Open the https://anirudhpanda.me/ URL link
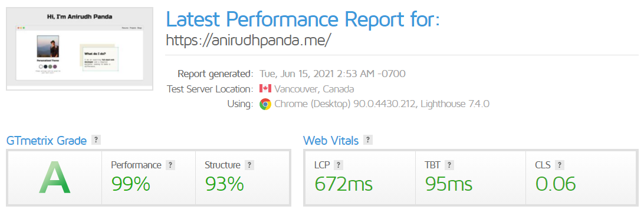The image size is (644, 216). [248, 40]
